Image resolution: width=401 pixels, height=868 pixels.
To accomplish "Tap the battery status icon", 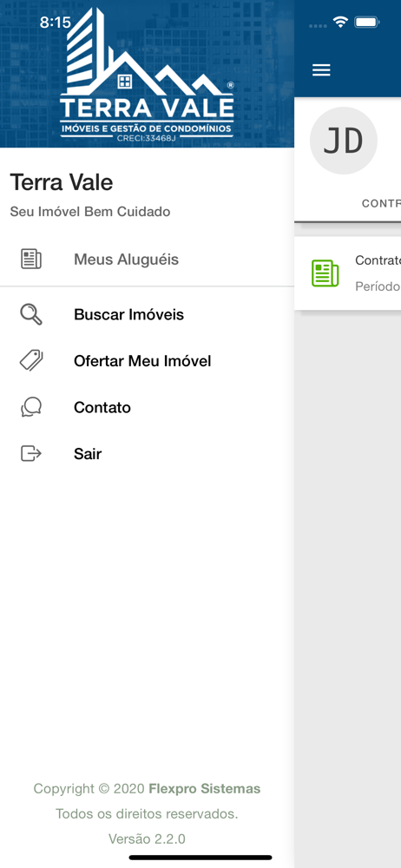I will (x=366, y=23).
